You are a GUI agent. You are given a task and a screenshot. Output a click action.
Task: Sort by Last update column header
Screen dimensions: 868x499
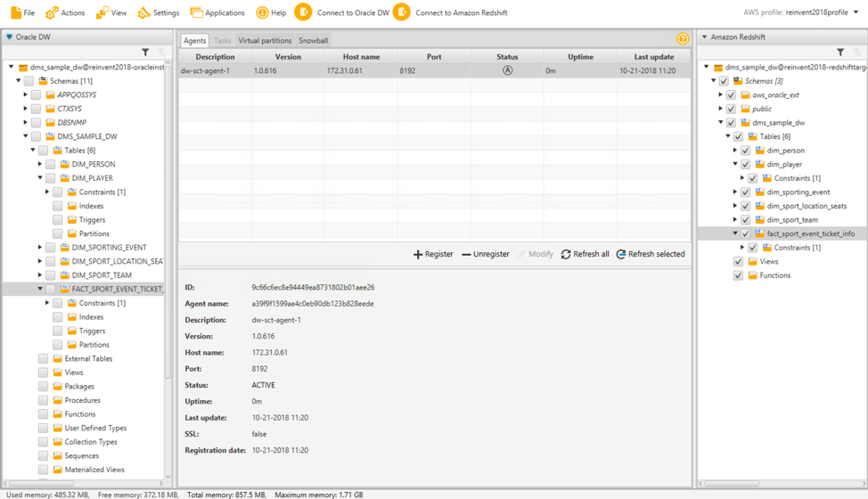coord(654,56)
